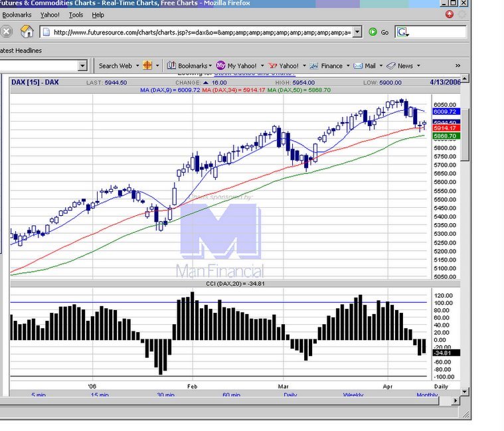
Task: Click the horizontal scrollbar right arrow
Action: [455, 400]
